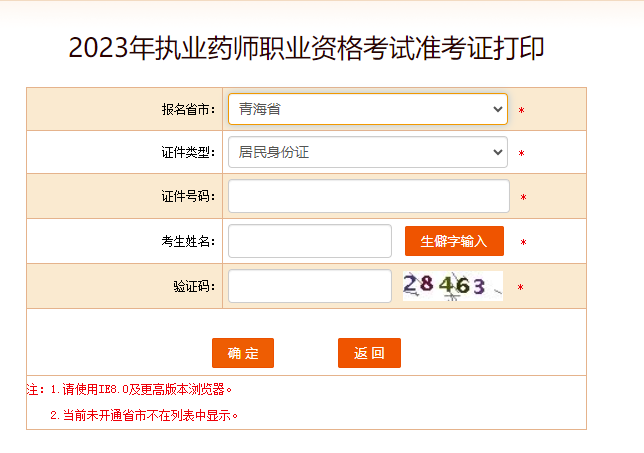The width and height of the screenshot is (644, 453).
Task: Click the 验证码 field label
Action: pos(194,286)
